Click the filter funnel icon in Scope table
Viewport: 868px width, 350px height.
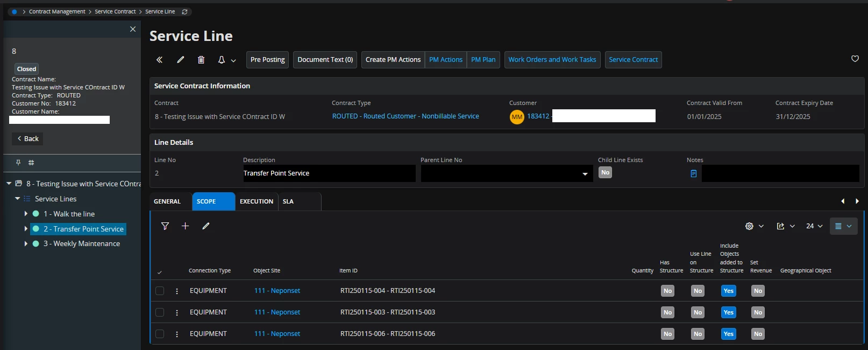pyautogui.click(x=165, y=226)
